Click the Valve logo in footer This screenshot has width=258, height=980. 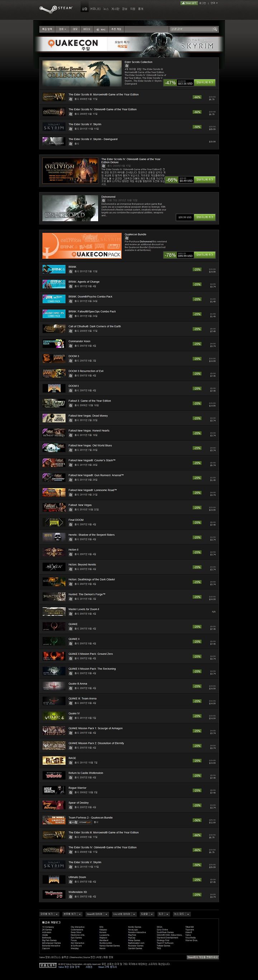[x=48, y=965]
